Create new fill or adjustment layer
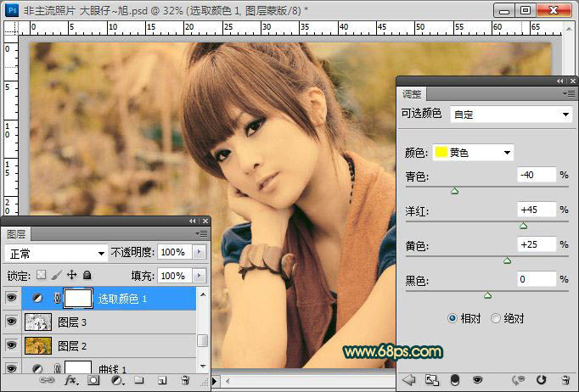The width and height of the screenshot is (579, 392). tap(116, 381)
